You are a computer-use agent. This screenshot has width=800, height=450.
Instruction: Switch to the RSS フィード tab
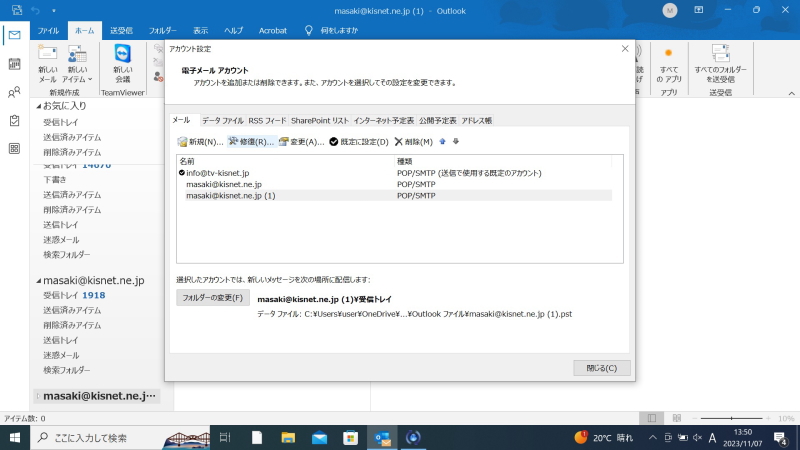[267, 120]
